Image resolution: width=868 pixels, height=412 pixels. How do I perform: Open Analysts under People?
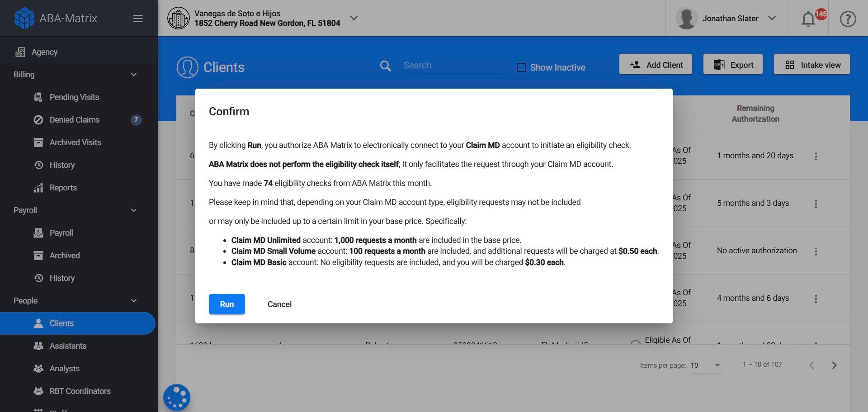tap(64, 369)
